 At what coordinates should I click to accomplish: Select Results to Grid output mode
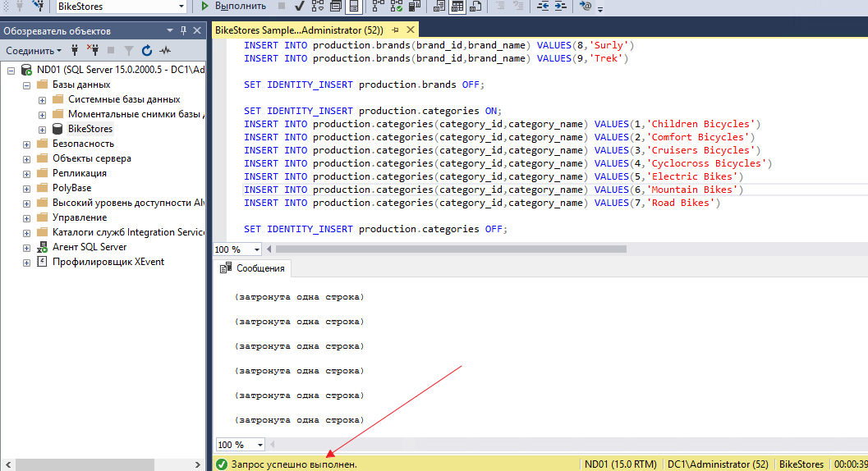pyautogui.click(x=457, y=6)
